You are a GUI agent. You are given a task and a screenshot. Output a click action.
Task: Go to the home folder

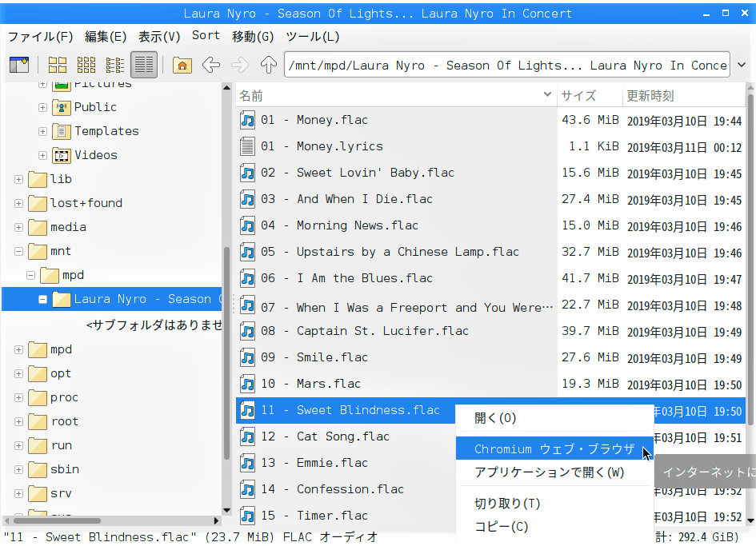pos(182,65)
